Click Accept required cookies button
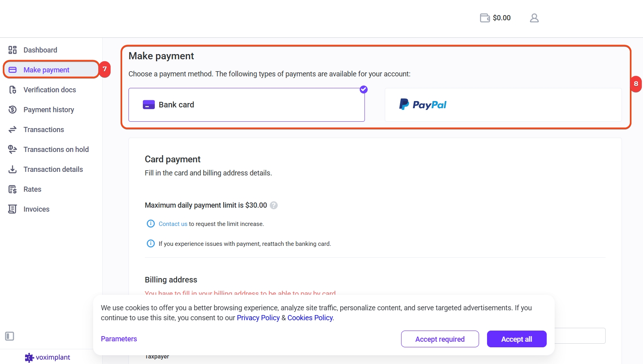Image resolution: width=643 pixels, height=364 pixels. 440,339
